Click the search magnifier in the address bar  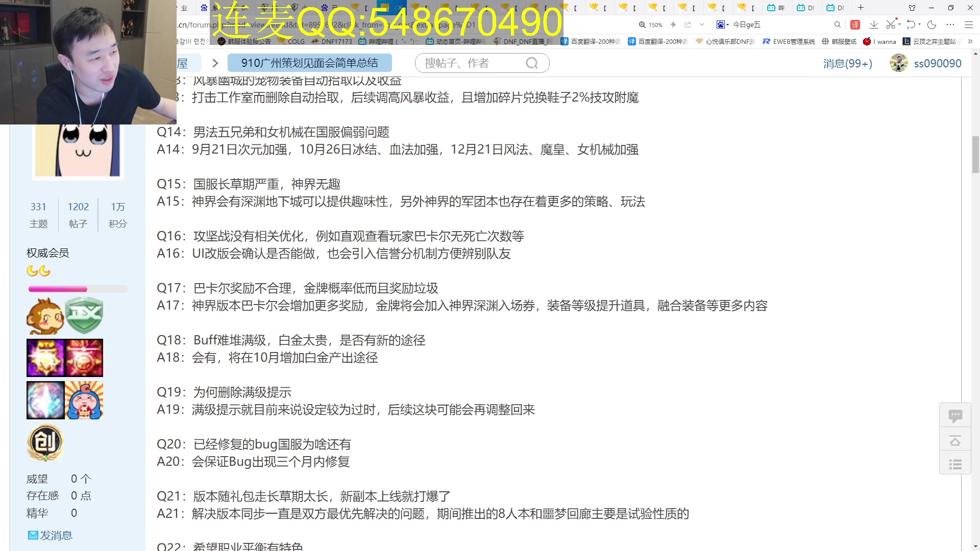coord(838,24)
